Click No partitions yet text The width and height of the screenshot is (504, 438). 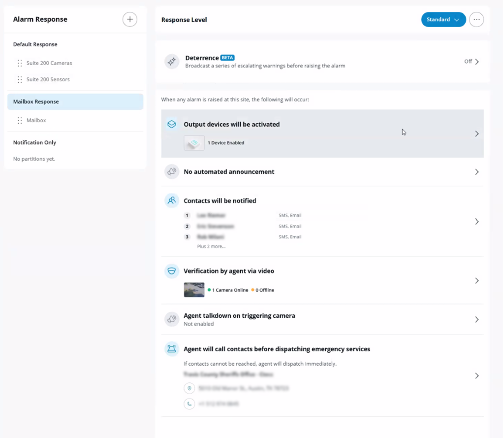[x=34, y=159]
